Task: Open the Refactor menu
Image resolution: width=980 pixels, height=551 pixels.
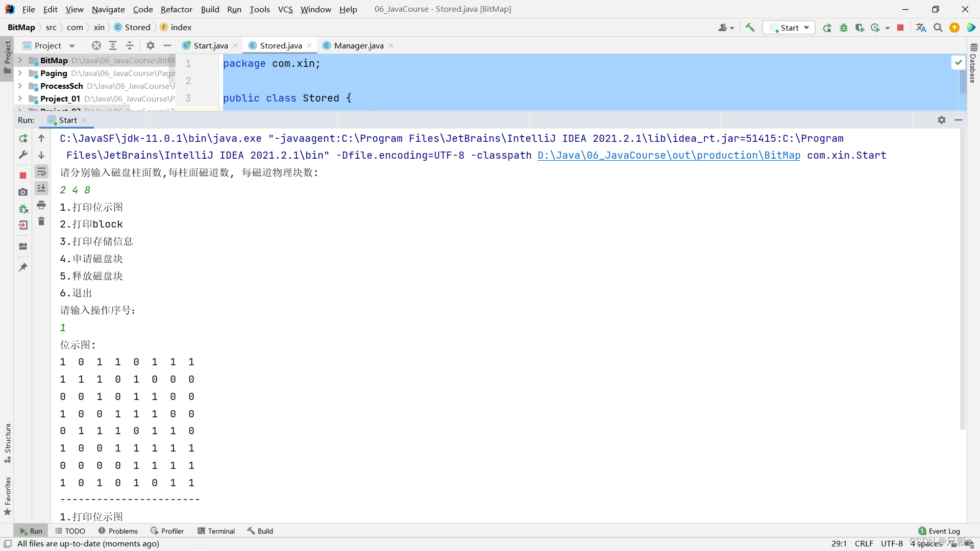Action: coord(177,9)
